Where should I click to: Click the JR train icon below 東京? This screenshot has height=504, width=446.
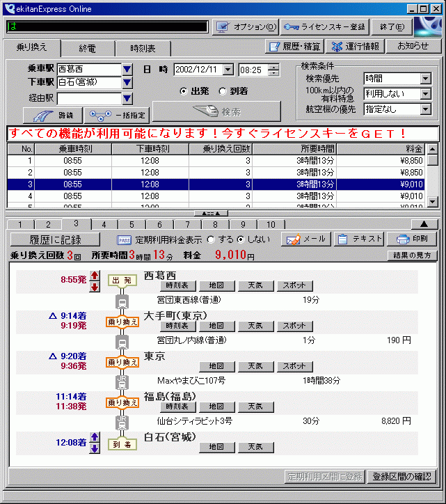click(122, 382)
